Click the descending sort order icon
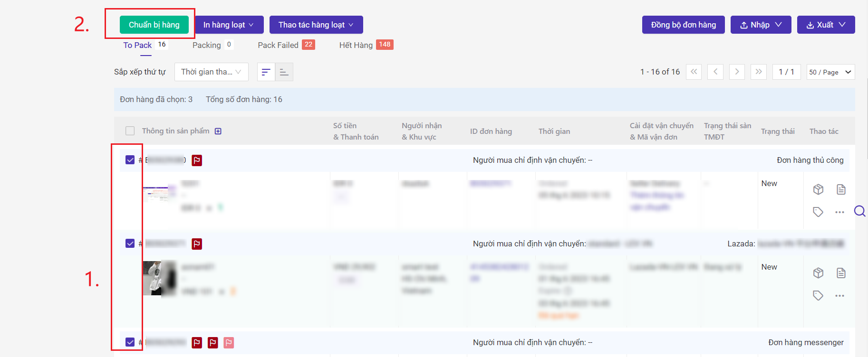Viewport: 868px width, 357px height. point(266,72)
